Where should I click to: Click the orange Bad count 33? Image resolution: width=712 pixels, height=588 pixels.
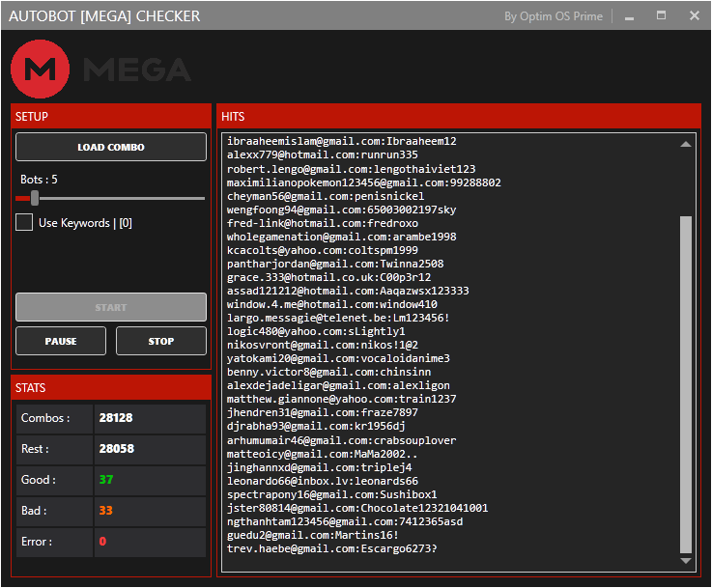pyautogui.click(x=106, y=511)
